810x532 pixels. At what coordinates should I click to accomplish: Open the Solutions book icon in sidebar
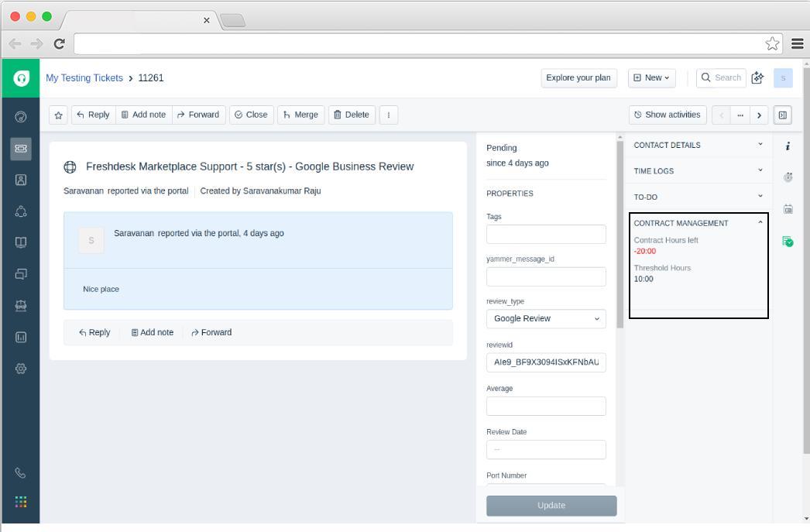[x=21, y=242]
